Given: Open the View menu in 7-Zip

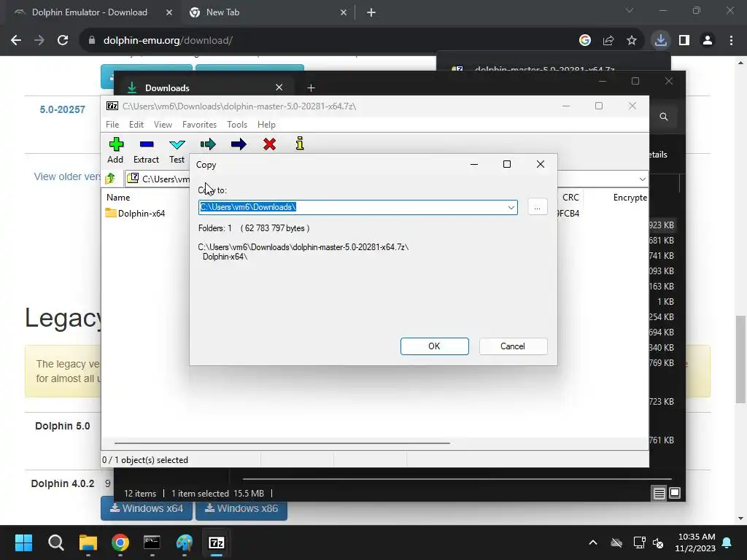Looking at the screenshot, I should coord(163,124).
